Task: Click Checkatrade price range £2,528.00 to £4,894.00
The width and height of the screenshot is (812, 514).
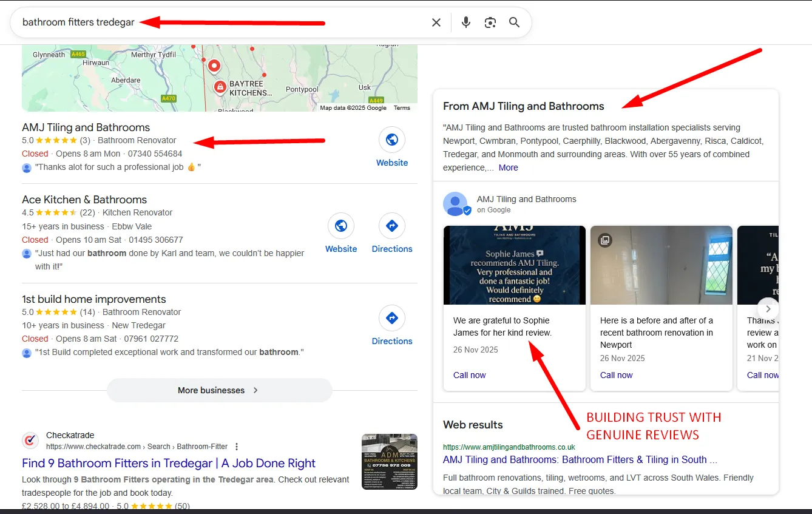Action: [x=66, y=506]
